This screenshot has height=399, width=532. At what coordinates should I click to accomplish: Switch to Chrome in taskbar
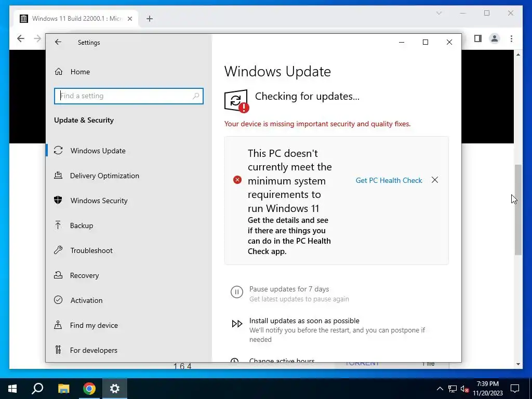pos(89,389)
